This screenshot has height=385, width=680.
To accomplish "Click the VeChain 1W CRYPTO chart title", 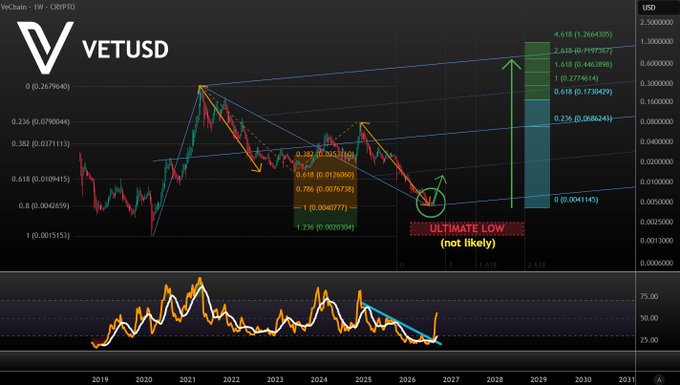I will click(x=38, y=7).
